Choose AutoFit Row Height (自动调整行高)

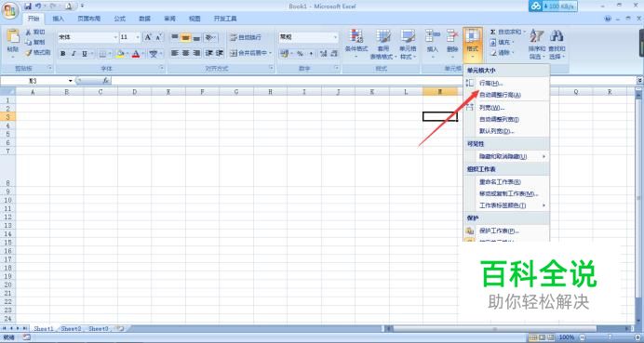coord(506,95)
